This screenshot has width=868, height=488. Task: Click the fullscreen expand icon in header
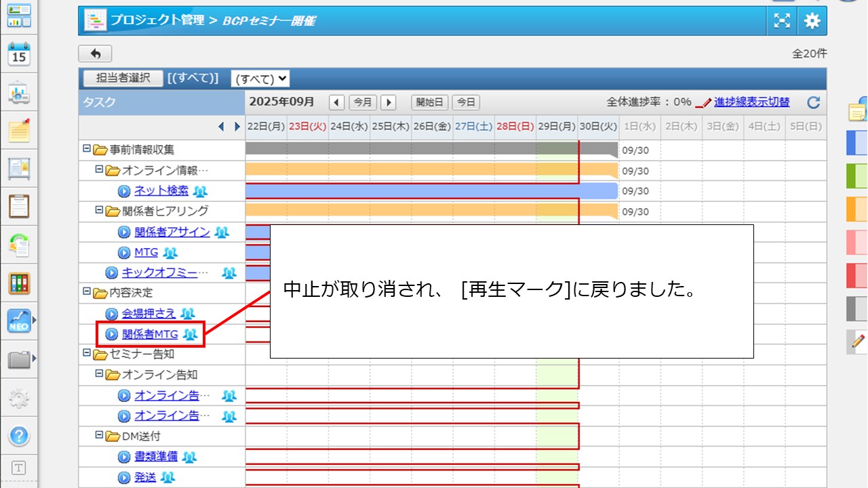[782, 21]
